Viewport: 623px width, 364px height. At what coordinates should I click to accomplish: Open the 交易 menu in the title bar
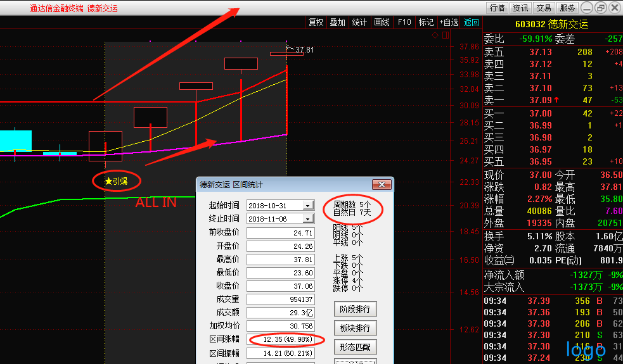(544, 8)
